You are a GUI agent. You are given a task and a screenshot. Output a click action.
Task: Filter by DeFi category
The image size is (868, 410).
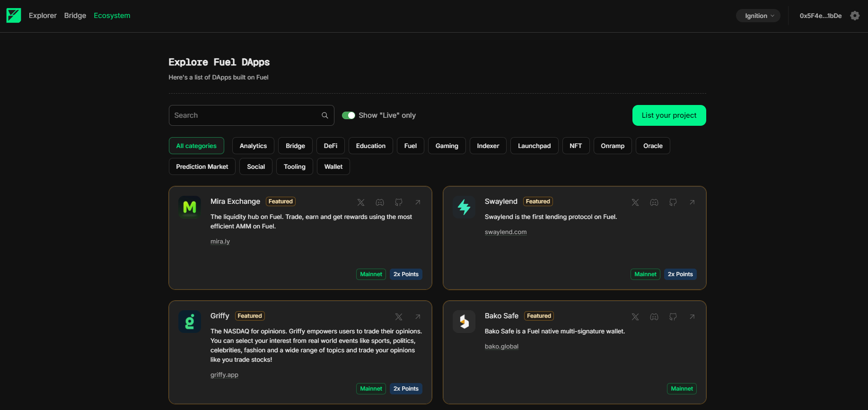331,146
